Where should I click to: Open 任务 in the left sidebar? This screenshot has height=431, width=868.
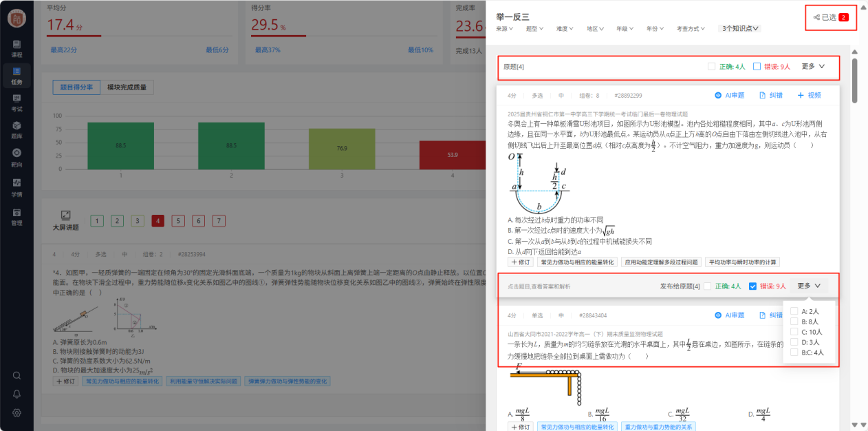17,76
